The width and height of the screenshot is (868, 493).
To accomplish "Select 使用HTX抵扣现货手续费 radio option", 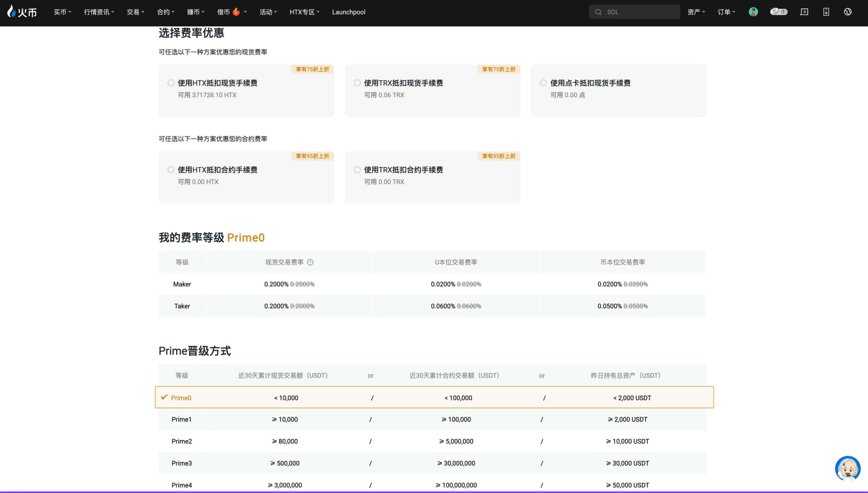I will 171,83.
